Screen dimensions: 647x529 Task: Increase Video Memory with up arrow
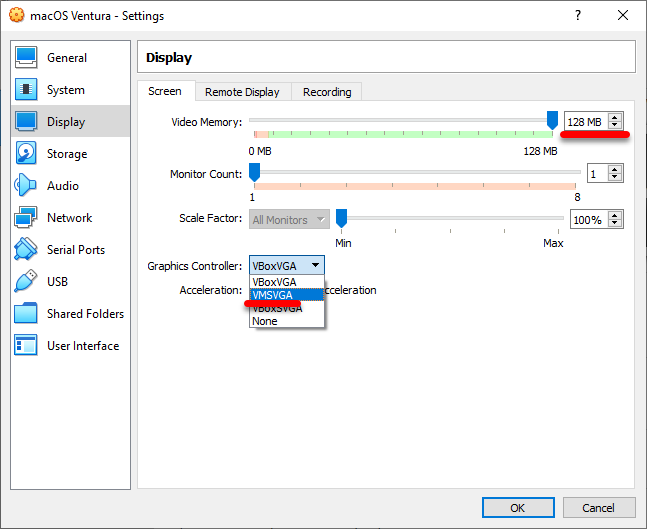[615, 118]
